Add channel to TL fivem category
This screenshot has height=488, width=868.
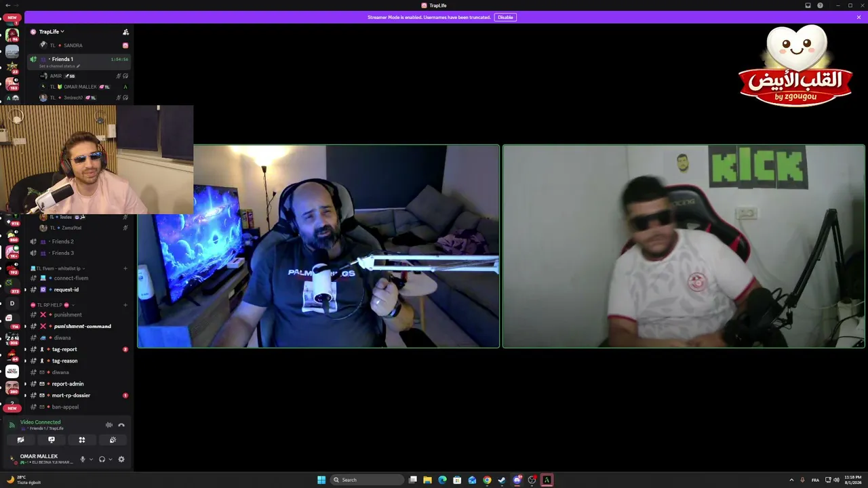[125, 268]
